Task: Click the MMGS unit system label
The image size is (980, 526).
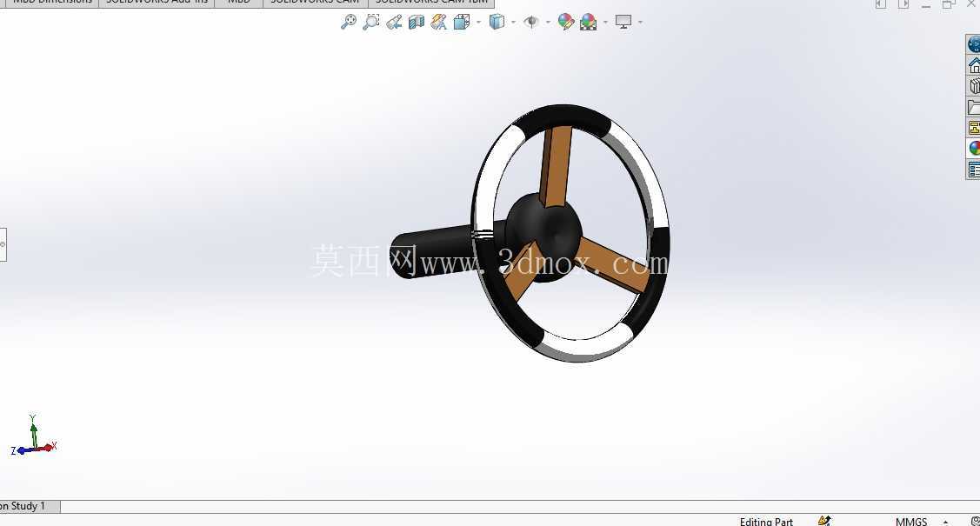Action: pyautogui.click(x=911, y=521)
